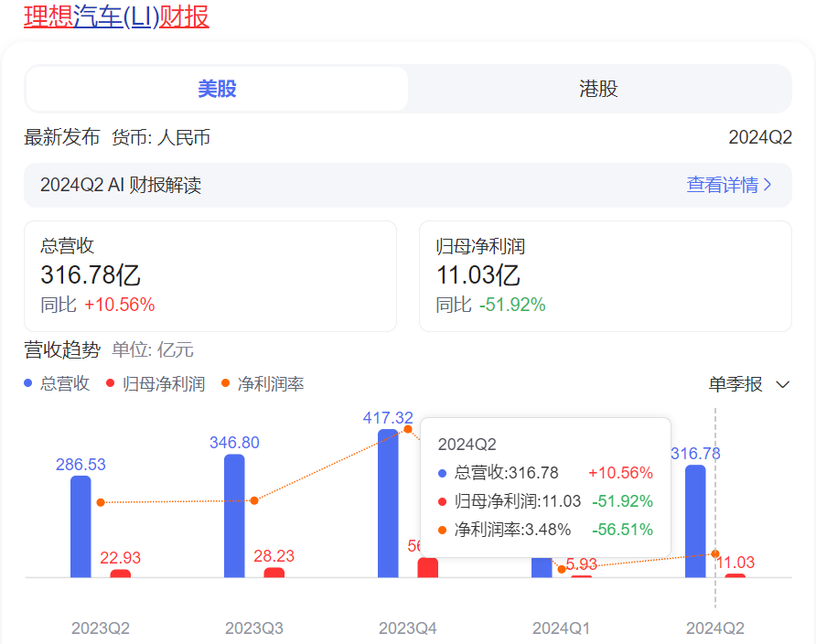
Task: Click the 2023Q2 net margin line point
Action: click(x=101, y=502)
